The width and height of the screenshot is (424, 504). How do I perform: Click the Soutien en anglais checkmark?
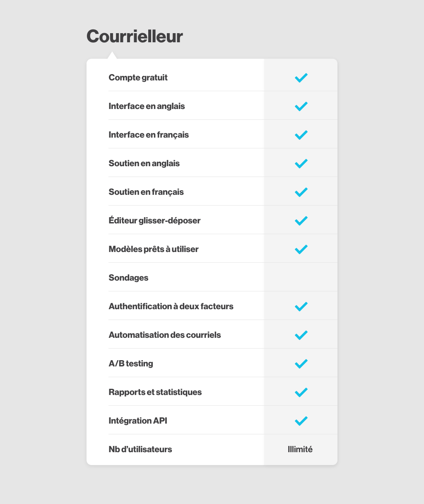pyautogui.click(x=301, y=163)
